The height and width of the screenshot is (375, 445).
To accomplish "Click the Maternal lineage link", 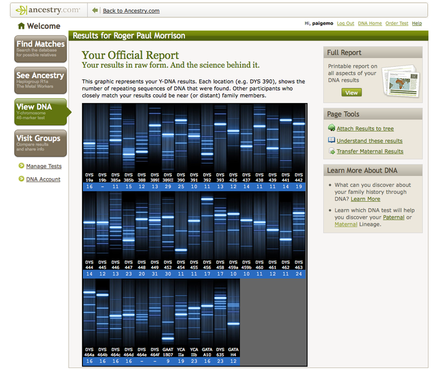I will (x=346, y=224).
